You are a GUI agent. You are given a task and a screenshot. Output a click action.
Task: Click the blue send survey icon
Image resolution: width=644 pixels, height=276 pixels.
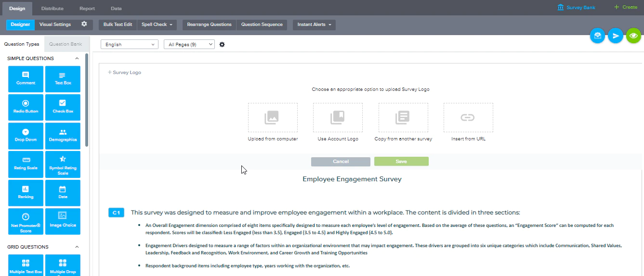click(615, 36)
